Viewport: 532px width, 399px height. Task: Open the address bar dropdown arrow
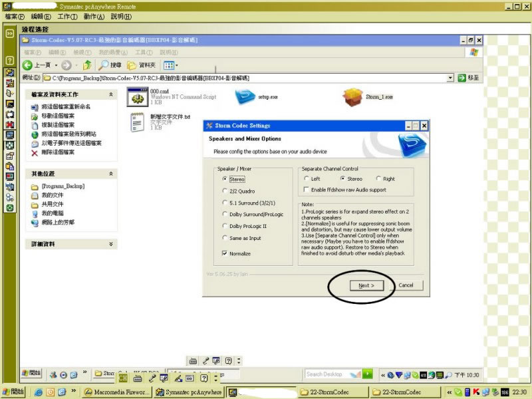450,78
